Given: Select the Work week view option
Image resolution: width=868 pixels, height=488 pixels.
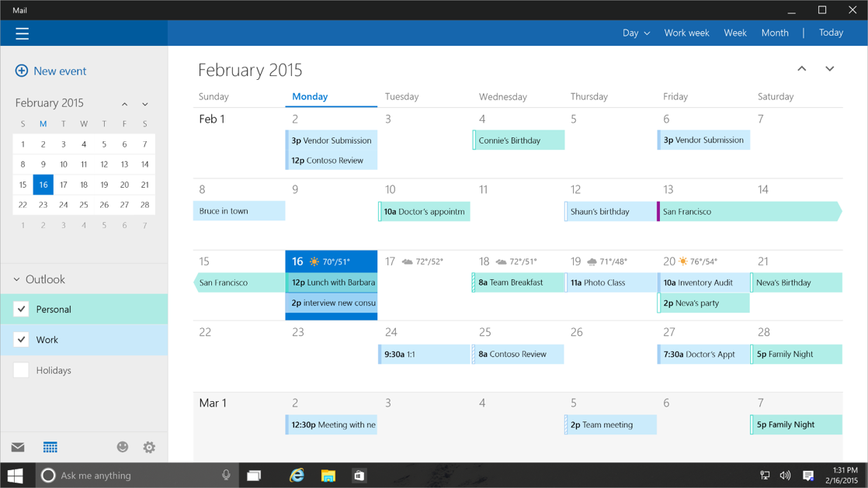Looking at the screenshot, I should pyautogui.click(x=686, y=33).
